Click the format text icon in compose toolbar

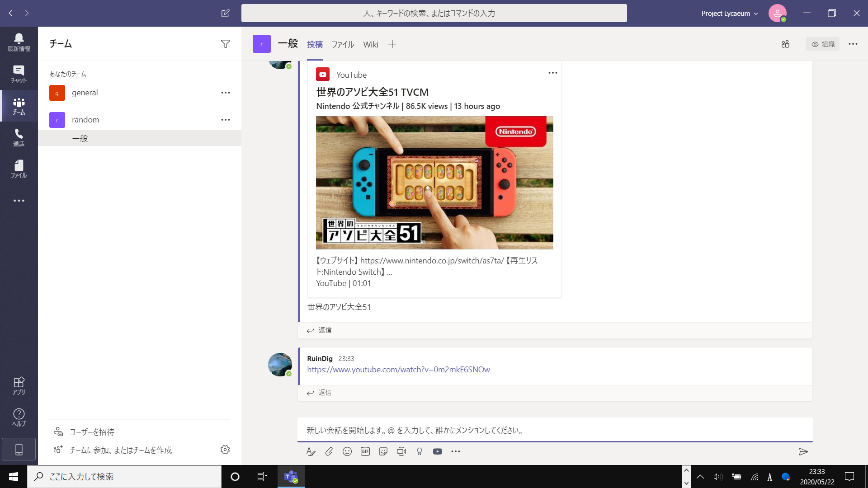pos(311,451)
